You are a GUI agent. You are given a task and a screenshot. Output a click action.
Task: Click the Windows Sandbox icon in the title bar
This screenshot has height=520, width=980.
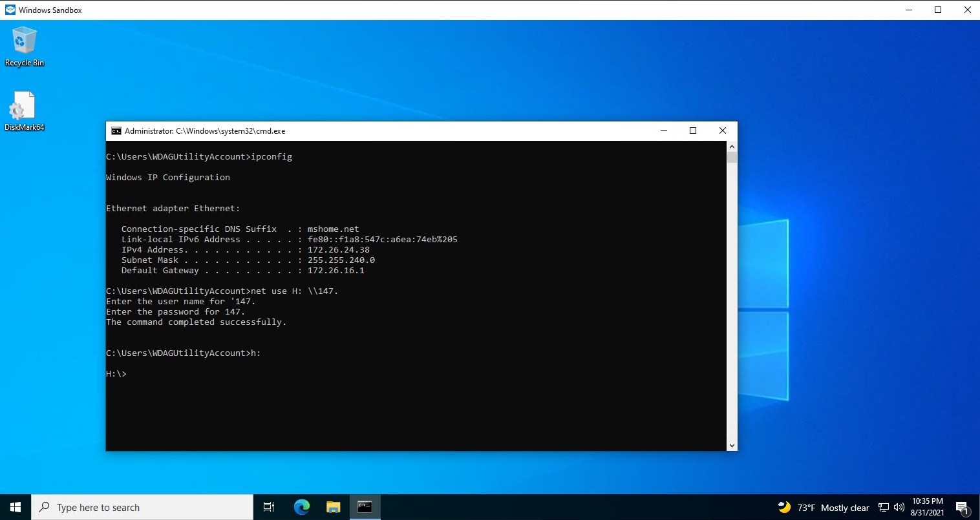(9, 10)
